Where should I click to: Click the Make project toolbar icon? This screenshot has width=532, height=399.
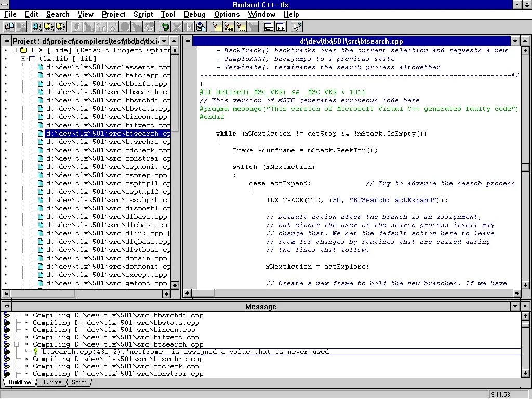coord(49,27)
